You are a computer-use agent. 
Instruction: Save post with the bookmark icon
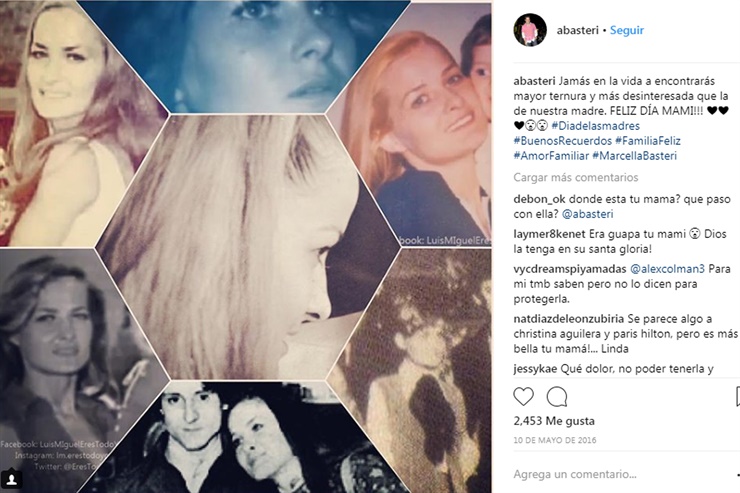point(737,397)
